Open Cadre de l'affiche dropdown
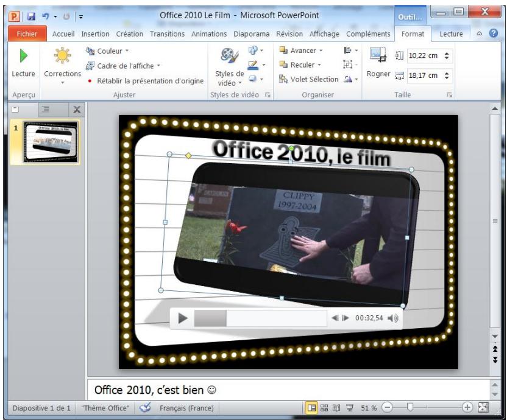The height and width of the screenshot is (420, 507). pyautogui.click(x=123, y=66)
